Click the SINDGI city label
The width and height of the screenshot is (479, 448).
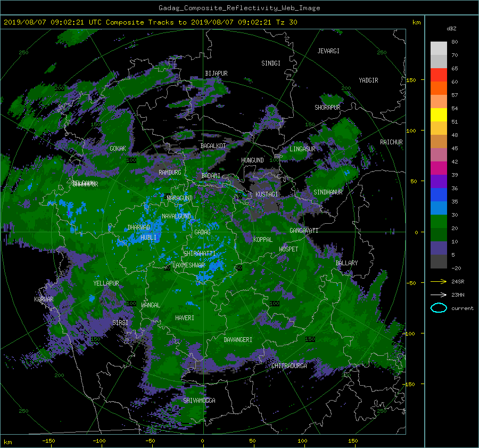click(x=271, y=63)
